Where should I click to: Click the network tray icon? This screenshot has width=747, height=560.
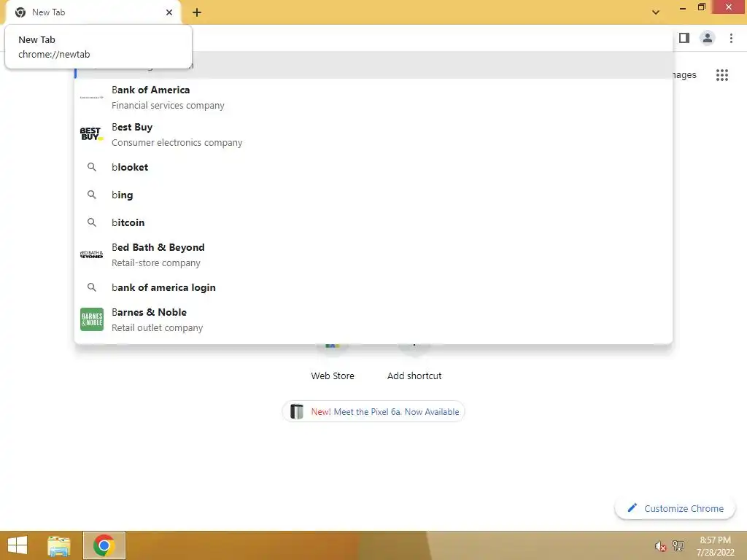[x=678, y=545]
